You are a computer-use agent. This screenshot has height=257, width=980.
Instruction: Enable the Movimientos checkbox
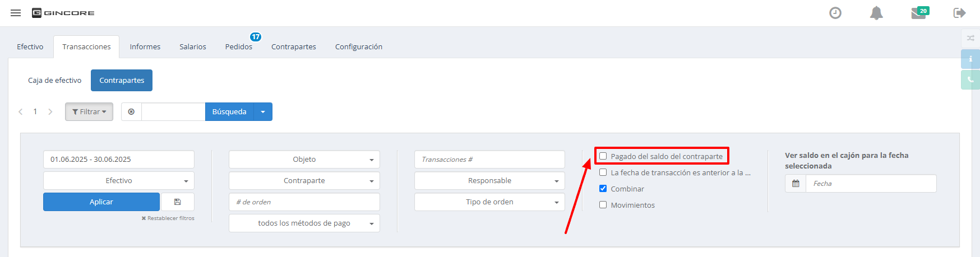click(603, 205)
